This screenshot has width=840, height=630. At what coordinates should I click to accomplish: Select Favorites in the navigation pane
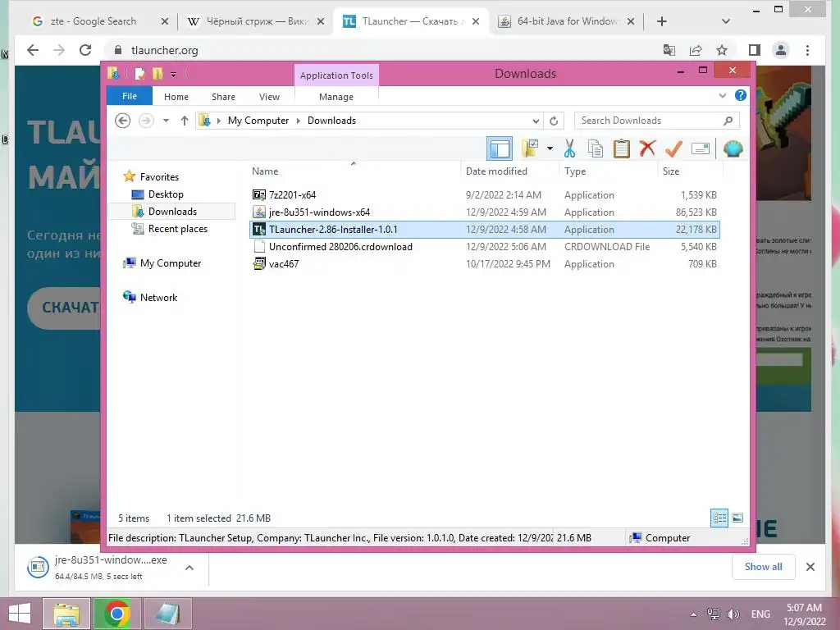[x=159, y=177]
